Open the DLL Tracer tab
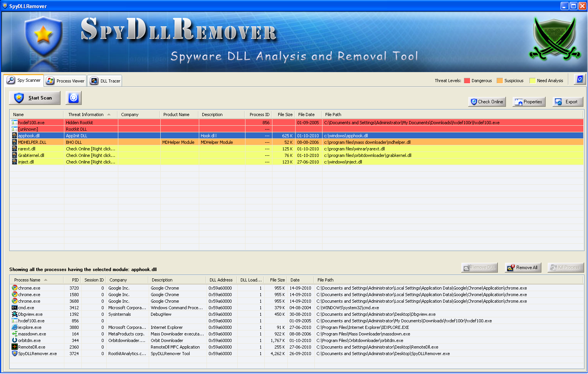588x374 pixels. (x=105, y=81)
